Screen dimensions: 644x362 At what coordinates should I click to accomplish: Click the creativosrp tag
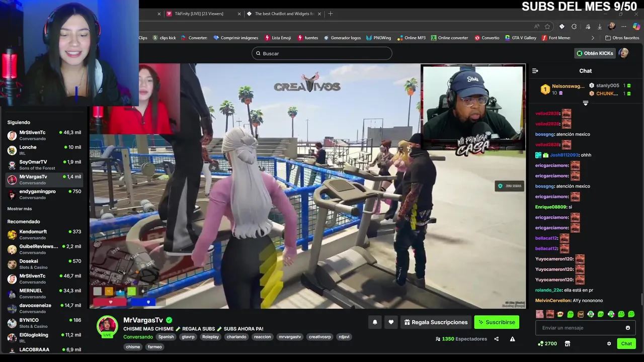pos(319,337)
